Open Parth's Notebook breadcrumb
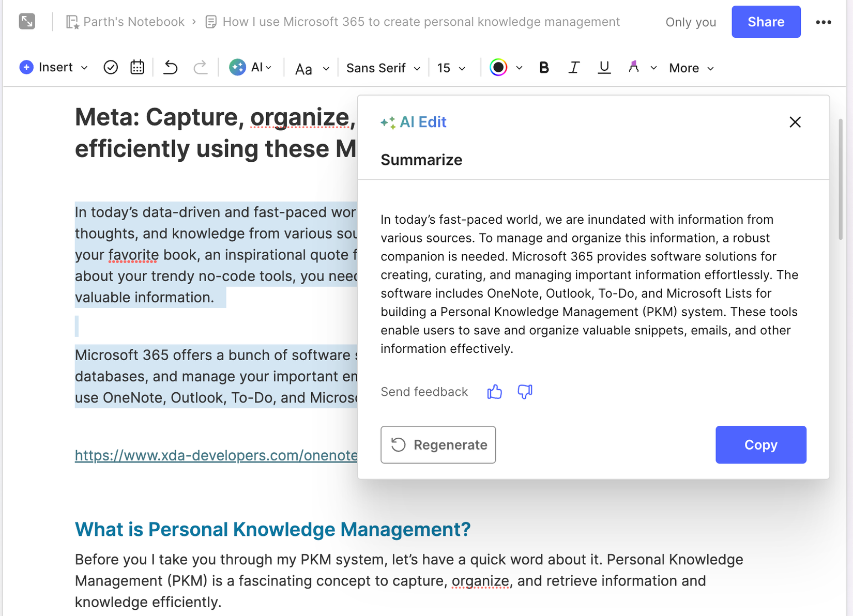Screen dimensions: 853x616 (x=125, y=22)
